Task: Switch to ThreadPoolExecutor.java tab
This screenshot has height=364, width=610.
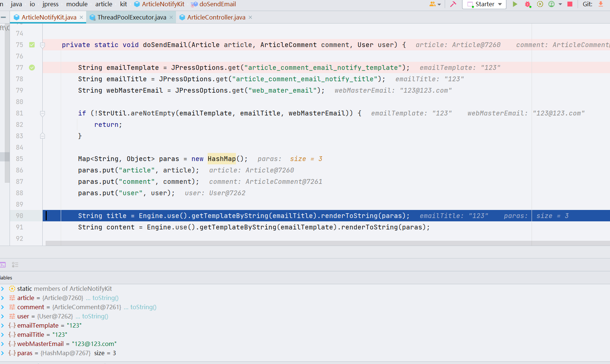Action: point(131,17)
